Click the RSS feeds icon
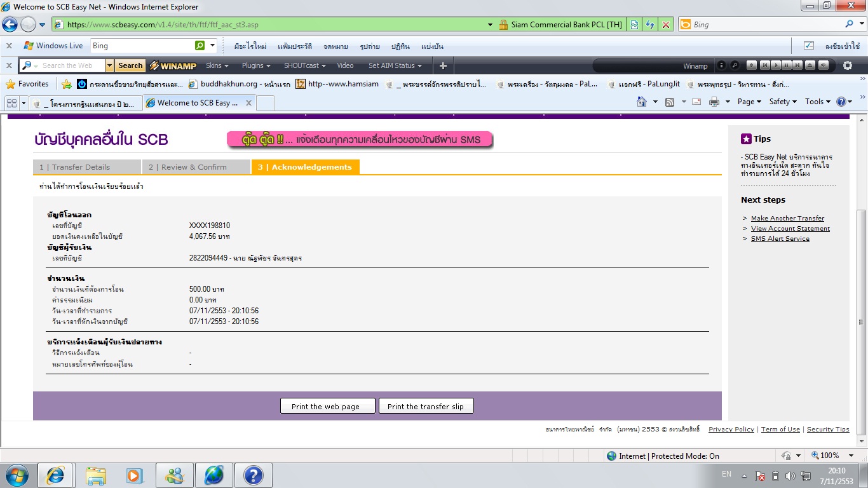868x488 pixels. tap(670, 102)
